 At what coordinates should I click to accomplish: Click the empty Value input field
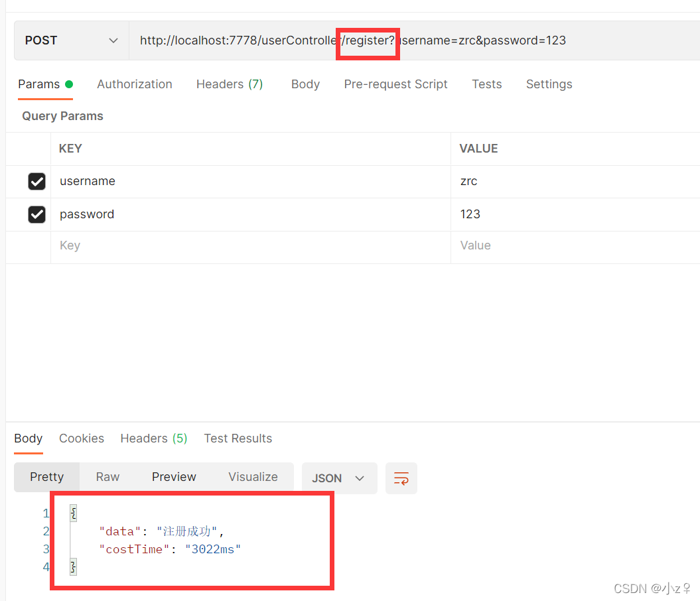point(575,246)
